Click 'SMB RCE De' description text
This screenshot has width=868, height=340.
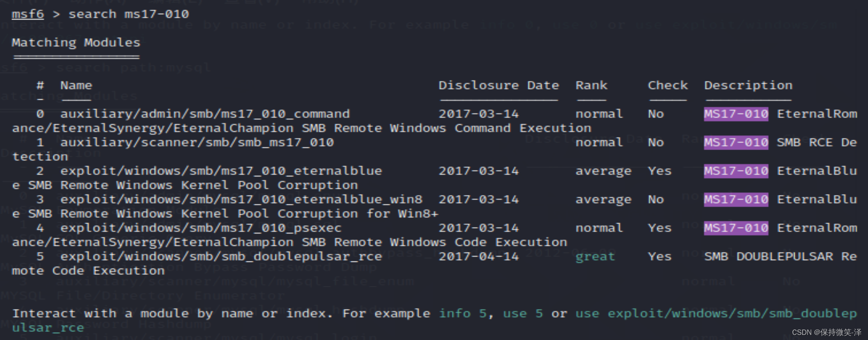coord(817,142)
